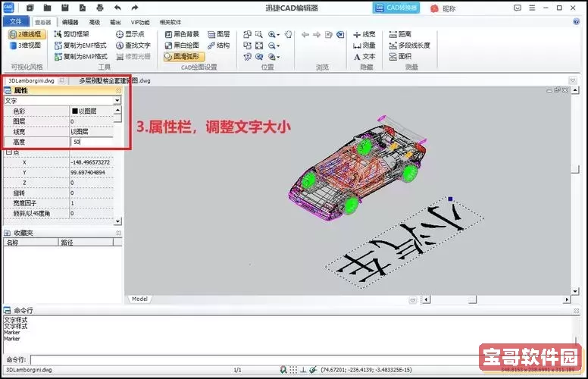
Task: Open the 结构 structure tool
Action: tap(219, 45)
